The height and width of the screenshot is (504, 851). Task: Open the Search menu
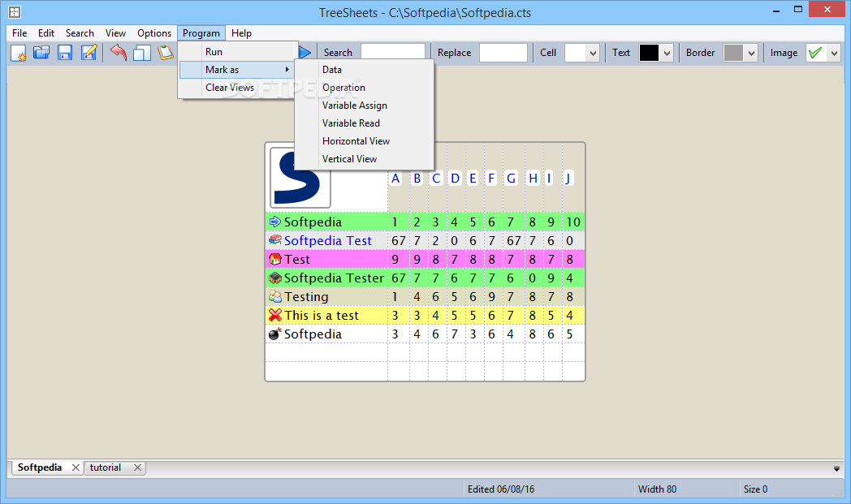click(x=80, y=33)
